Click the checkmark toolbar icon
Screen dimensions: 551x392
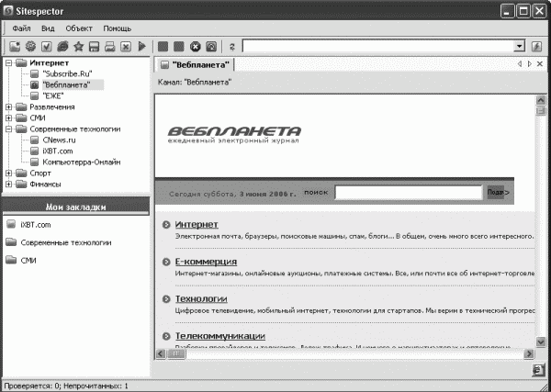[47, 47]
